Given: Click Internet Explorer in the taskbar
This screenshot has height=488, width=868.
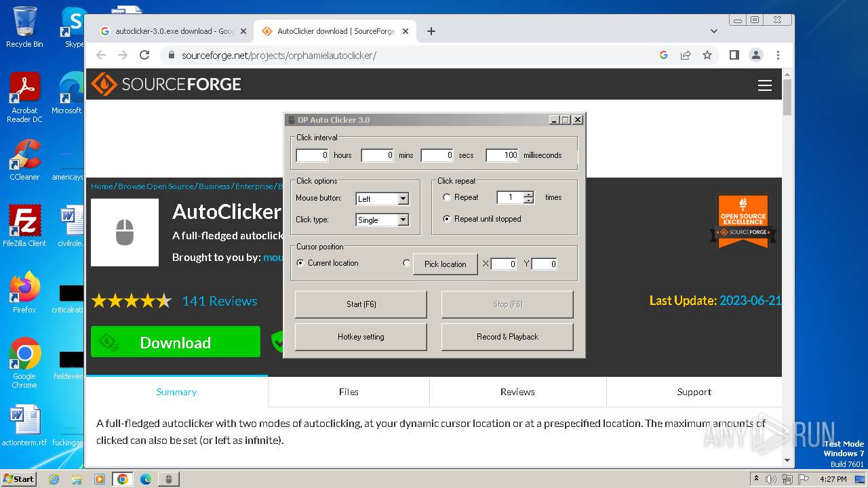Looking at the screenshot, I should tap(54, 479).
